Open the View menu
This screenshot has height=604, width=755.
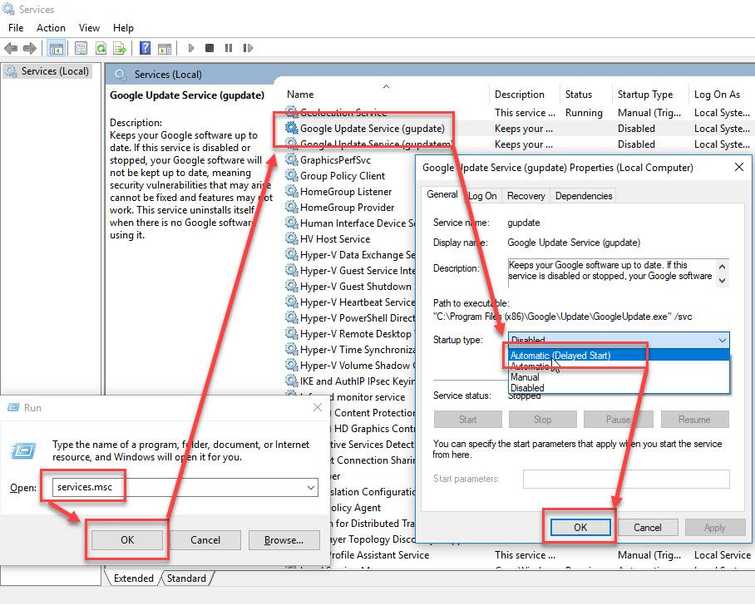point(89,28)
